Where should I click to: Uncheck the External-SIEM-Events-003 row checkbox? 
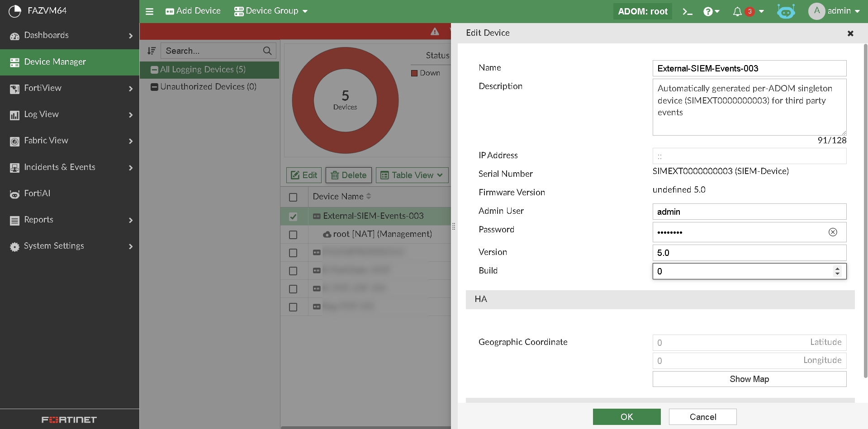pos(294,216)
